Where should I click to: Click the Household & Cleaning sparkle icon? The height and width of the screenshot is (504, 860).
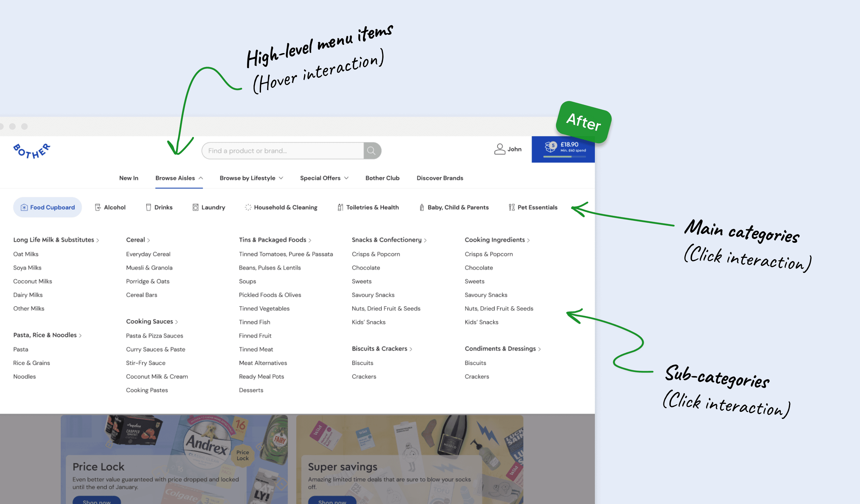pyautogui.click(x=248, y=208)
